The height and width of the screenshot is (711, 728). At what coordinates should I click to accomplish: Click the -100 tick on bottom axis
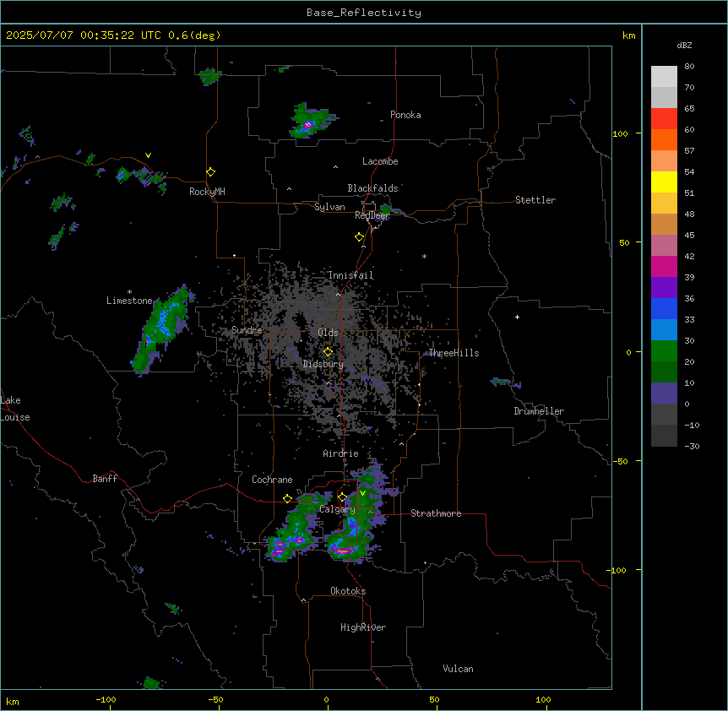click(106, 699)
